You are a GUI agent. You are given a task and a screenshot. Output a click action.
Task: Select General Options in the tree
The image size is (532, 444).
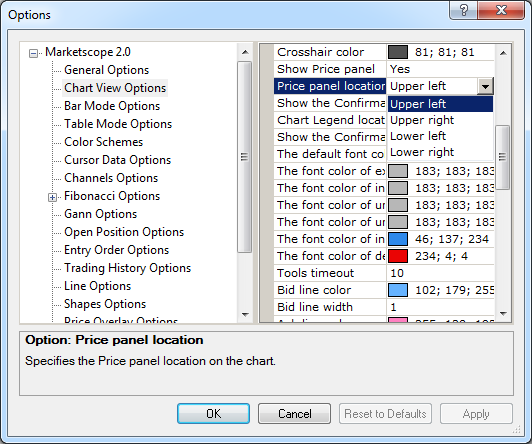(107, 70)
